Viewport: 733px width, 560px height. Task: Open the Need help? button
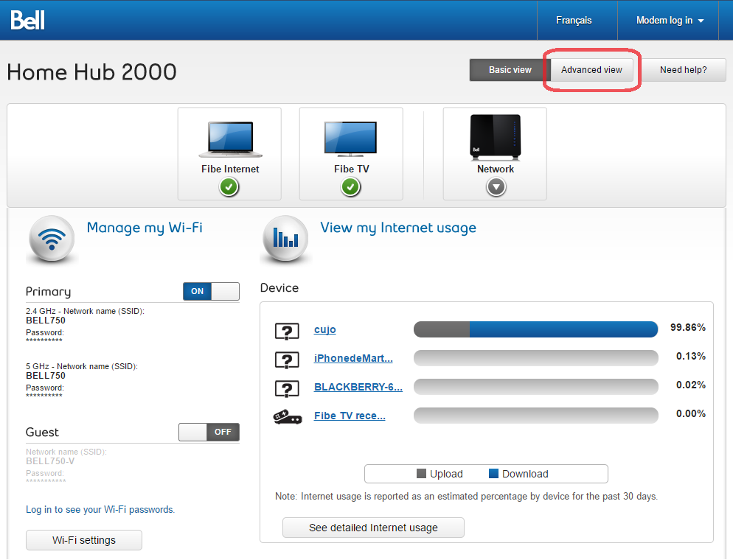pos(683,69)
